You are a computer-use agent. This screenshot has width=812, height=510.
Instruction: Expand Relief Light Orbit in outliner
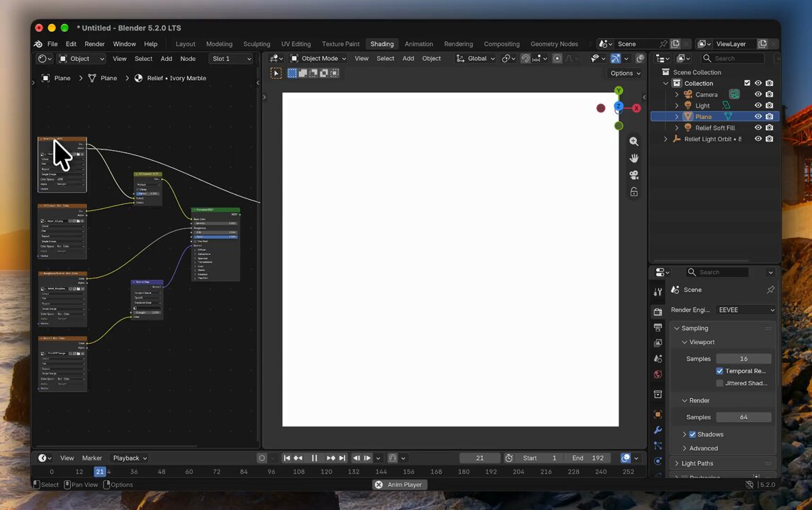point(665,139)
